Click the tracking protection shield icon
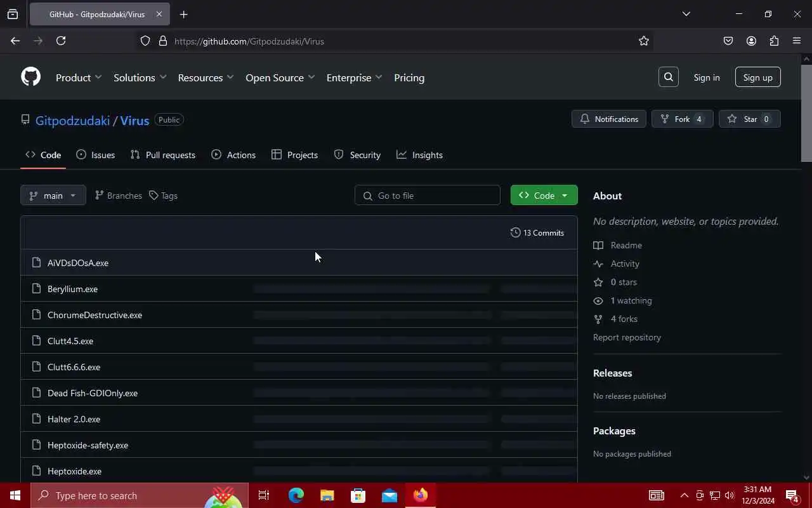The width and height of the screenshot is (812, 508). (x=145, y=41)
